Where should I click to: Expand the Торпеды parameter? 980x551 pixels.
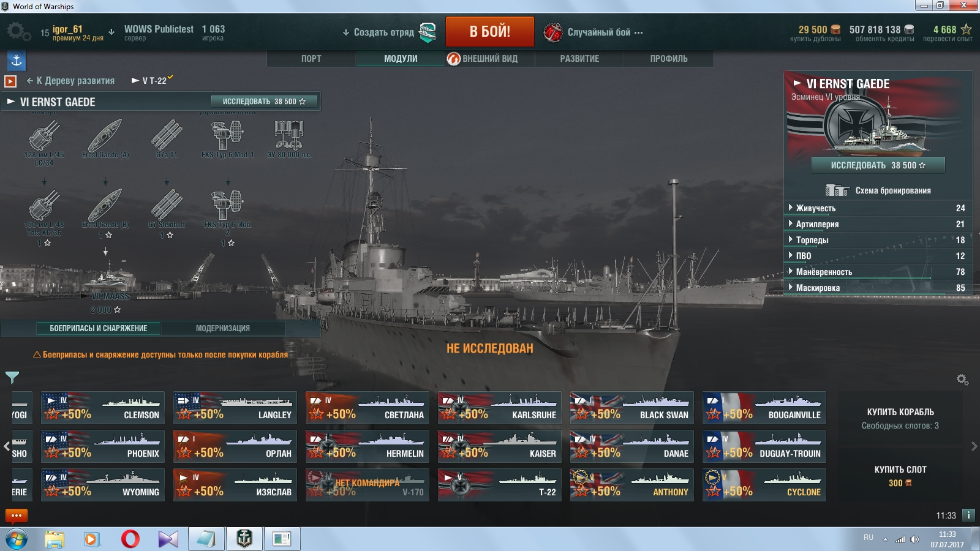pyautogui.click(x=878, y=240)
